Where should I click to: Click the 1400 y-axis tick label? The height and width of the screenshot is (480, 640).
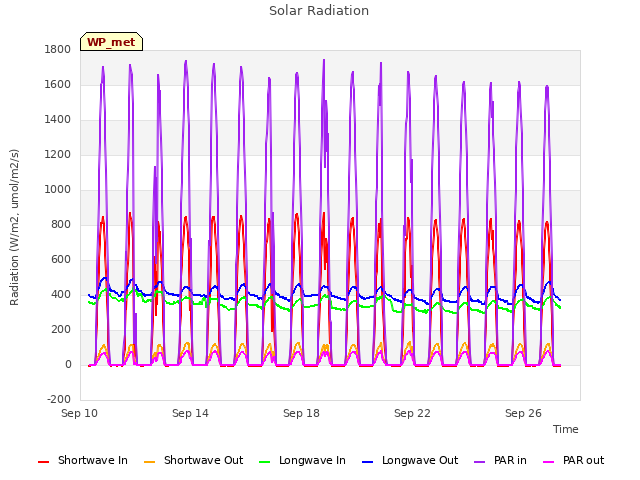tap(58, 120)
